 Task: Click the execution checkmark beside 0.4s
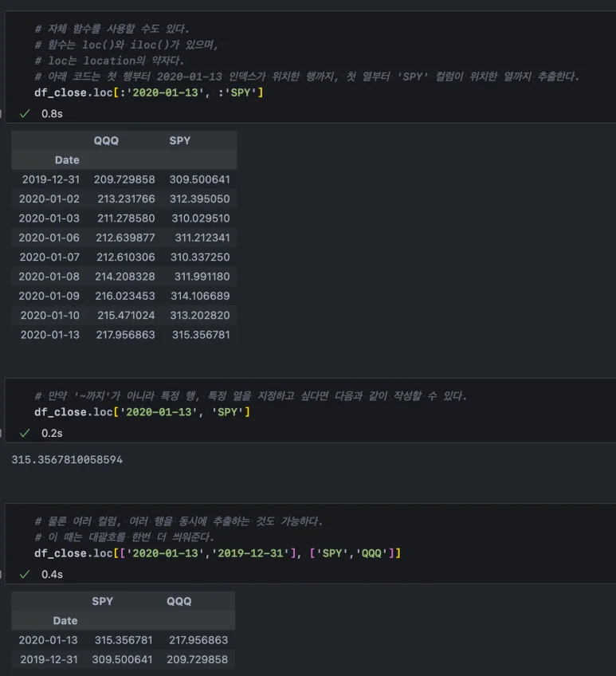click(25, 574)
